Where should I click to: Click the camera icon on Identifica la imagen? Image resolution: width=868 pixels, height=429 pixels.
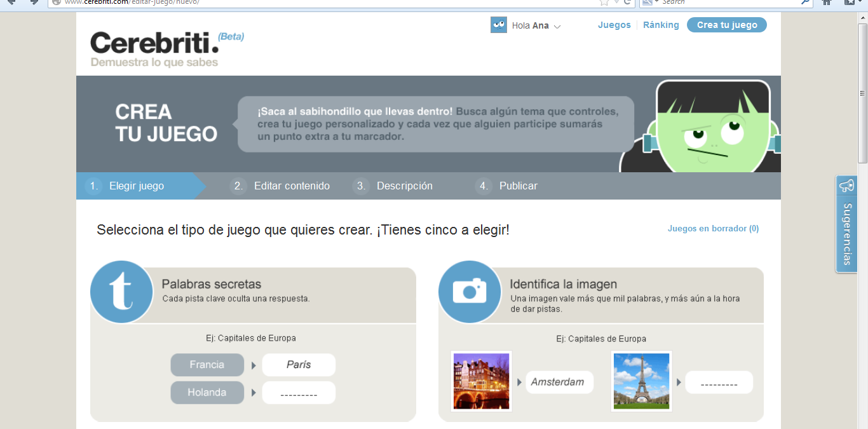point(469,291)
